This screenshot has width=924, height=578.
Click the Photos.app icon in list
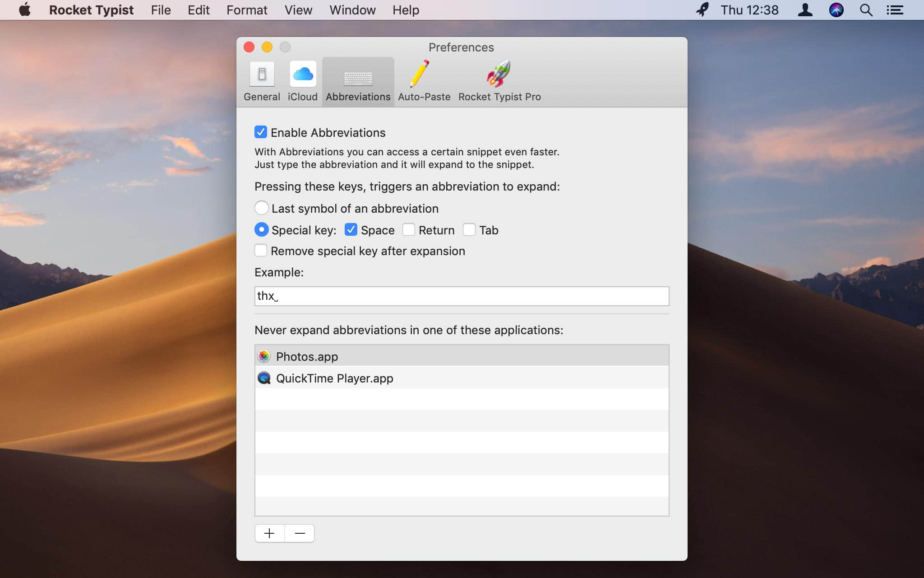pos(264,356)
